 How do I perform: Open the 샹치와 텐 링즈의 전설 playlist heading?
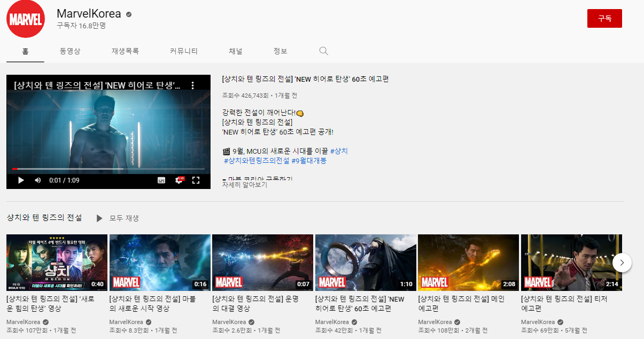pos(44,218)
